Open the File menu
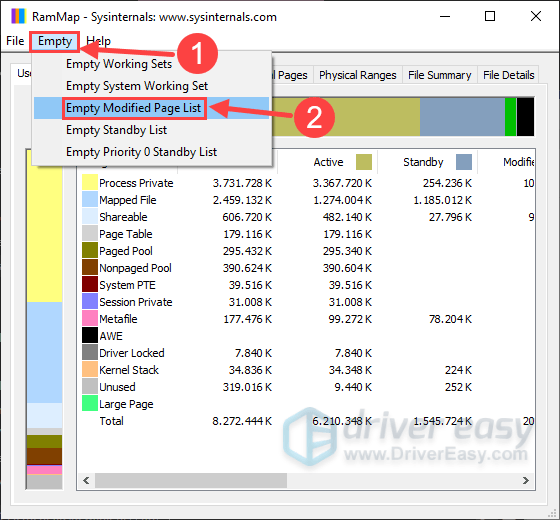The image size is (560, 520). coord(15,41)
